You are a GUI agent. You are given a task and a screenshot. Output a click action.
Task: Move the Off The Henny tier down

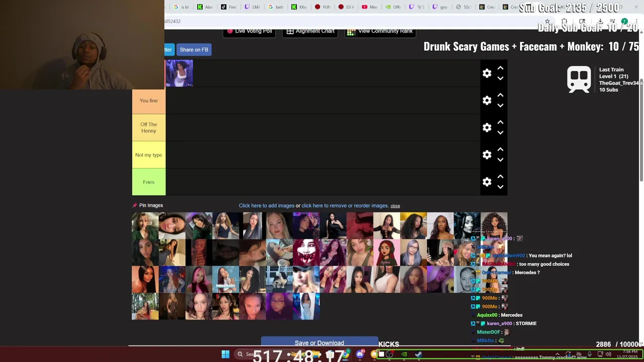coord(500,133)
